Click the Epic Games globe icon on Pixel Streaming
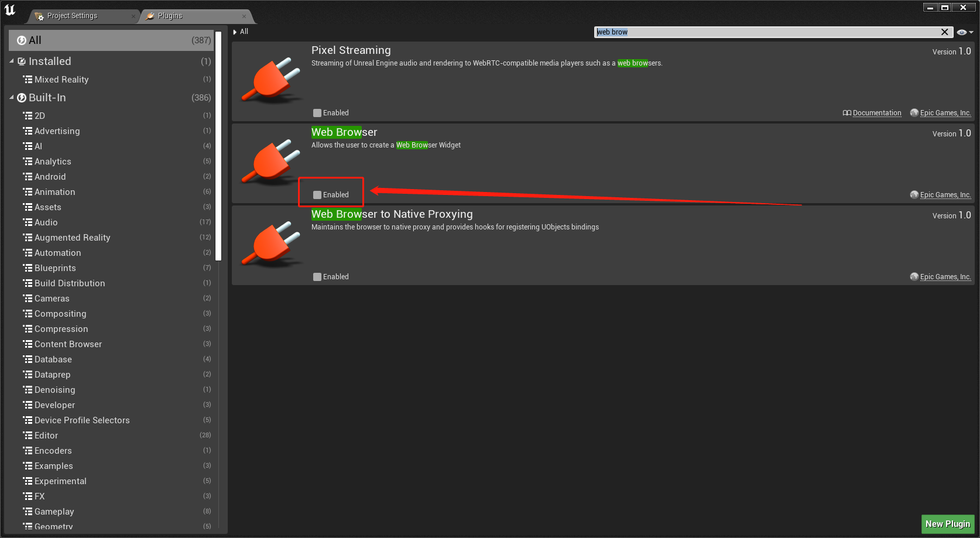This screenshot has height=538, width=980. coord(914,112)
